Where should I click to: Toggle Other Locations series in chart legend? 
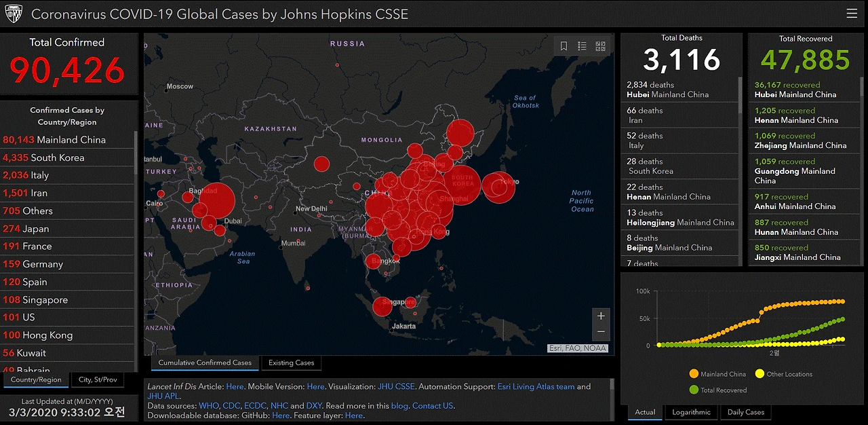(783, 374)
